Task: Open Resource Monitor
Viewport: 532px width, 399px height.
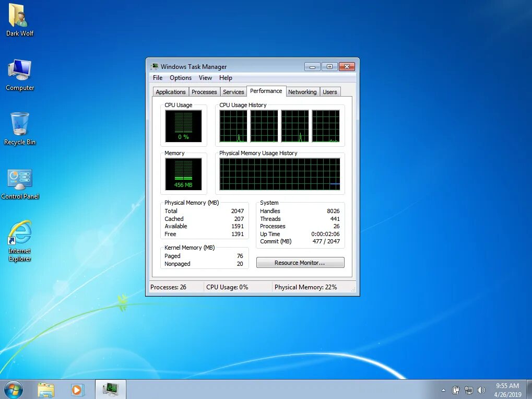Action: (300, 263)
